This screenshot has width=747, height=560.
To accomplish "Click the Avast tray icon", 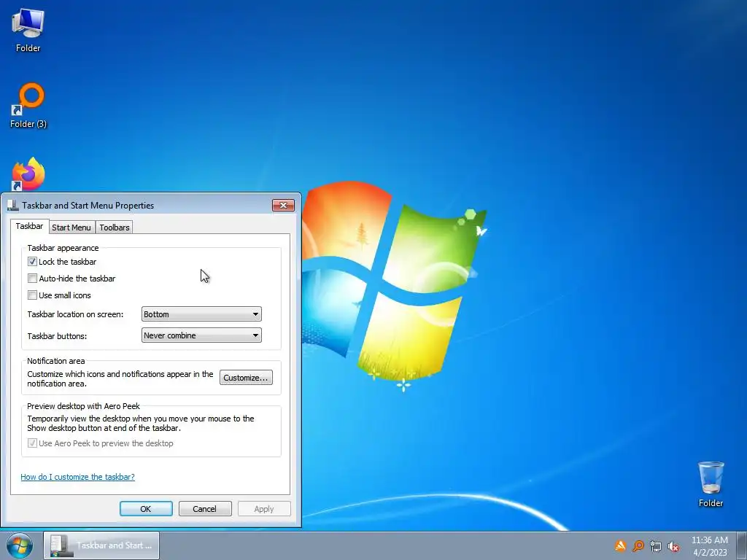I will [x=620, y=545].
